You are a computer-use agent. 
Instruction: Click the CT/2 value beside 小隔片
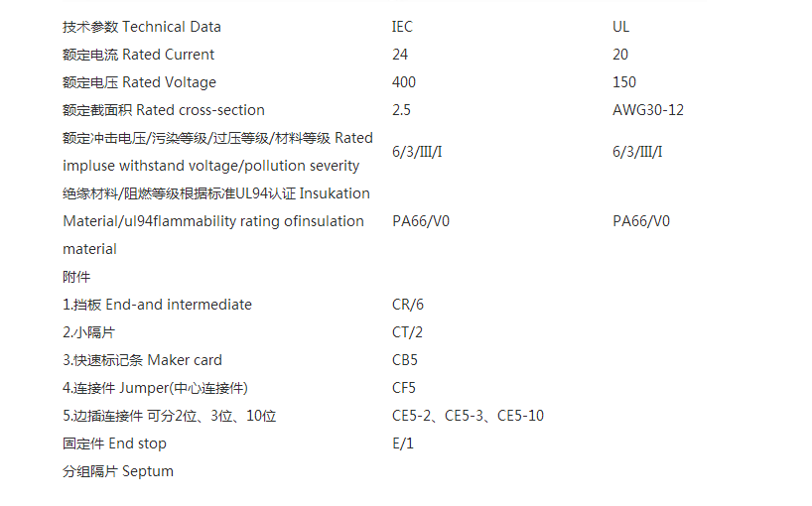408,332
